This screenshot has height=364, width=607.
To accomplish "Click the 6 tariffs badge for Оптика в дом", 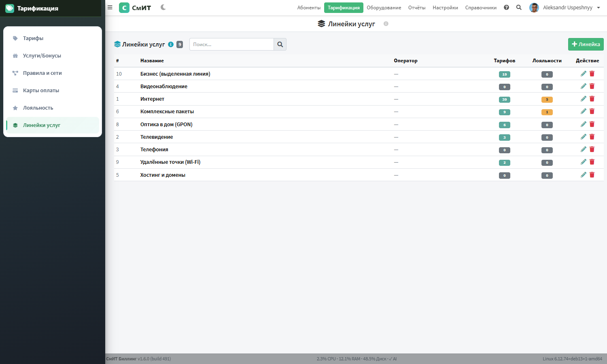I will [505, 125].
